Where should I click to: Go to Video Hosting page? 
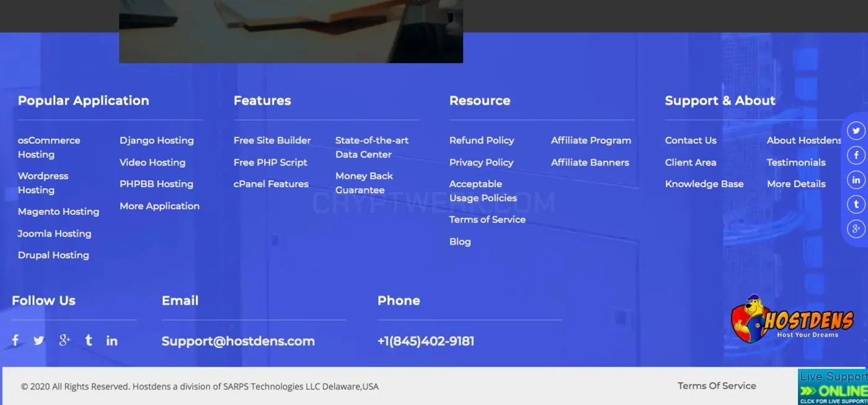click(153, 162)
